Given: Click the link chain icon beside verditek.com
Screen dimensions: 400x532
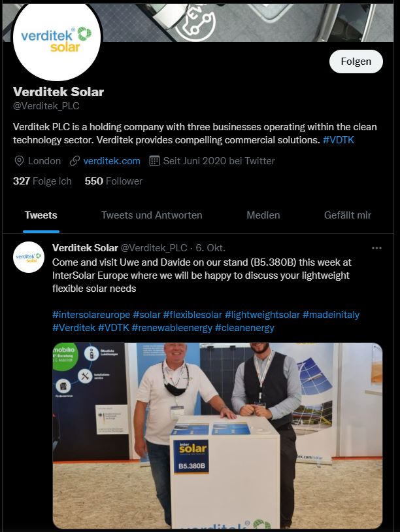Looking at the screenshot, I should pos(75,161).
